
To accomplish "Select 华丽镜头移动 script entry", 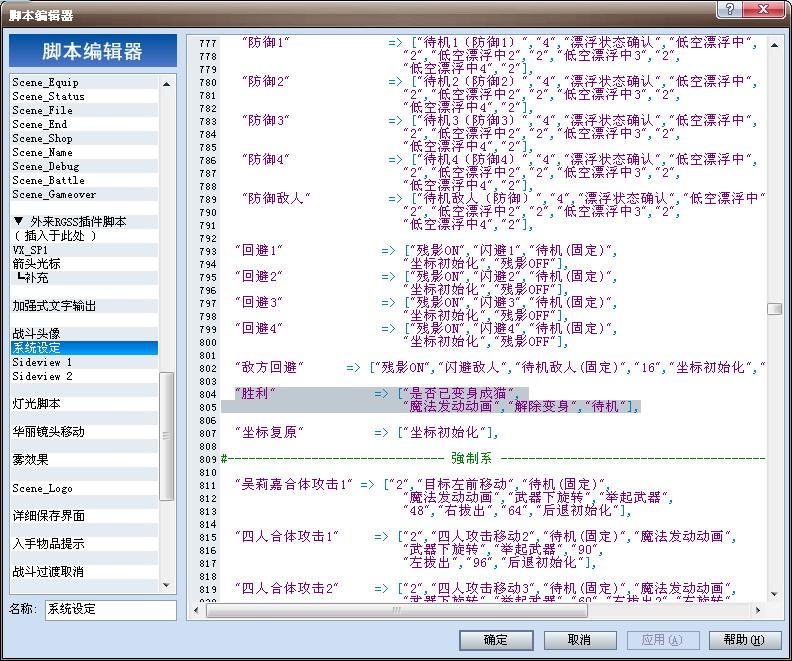I will pyautogui.click(x=84, y=432).
